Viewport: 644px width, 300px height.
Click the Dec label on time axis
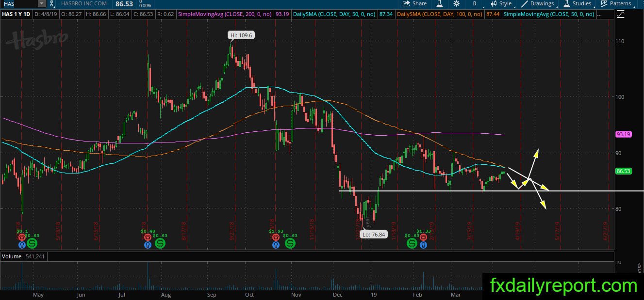(x=338, y=295)
